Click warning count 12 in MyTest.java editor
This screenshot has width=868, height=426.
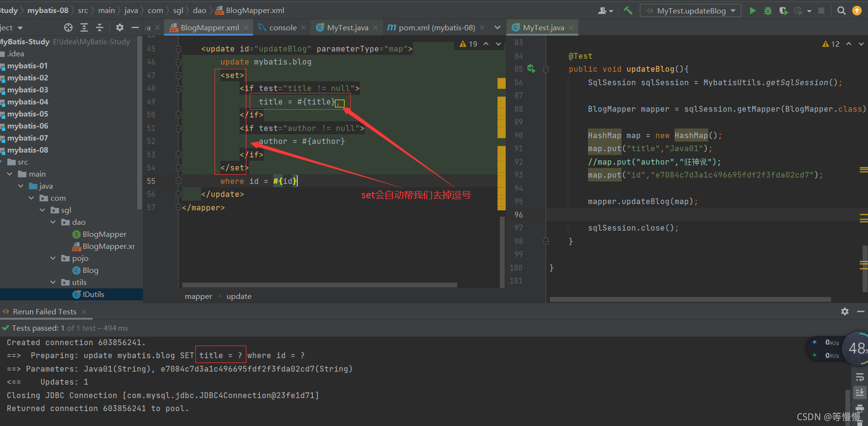831,44
